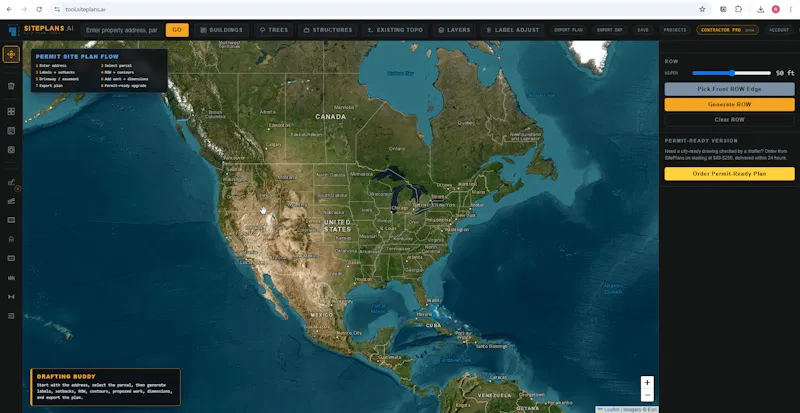800x413 pixels.
Task: View site information icon in address bar
Action: point(57,9)
